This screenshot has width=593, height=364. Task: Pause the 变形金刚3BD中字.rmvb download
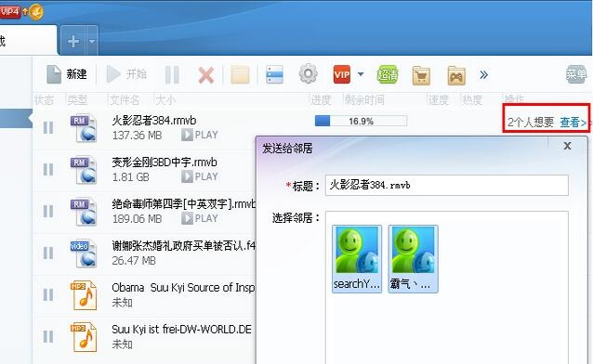(x=48, y=169)
